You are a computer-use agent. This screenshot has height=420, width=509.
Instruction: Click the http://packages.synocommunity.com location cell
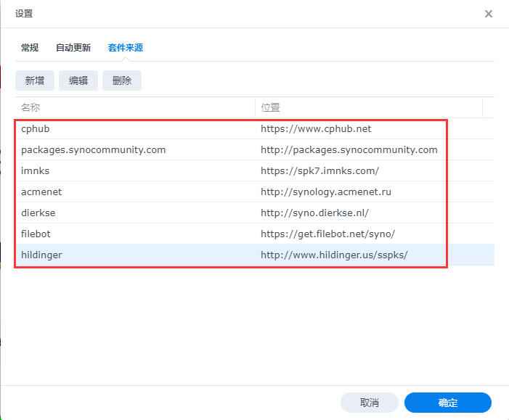349,150
